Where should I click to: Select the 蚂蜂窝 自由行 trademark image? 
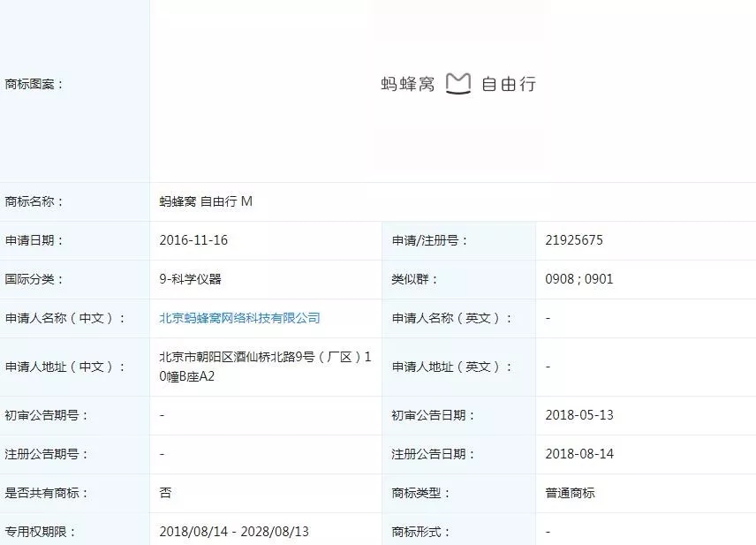[x=459, y=82]
